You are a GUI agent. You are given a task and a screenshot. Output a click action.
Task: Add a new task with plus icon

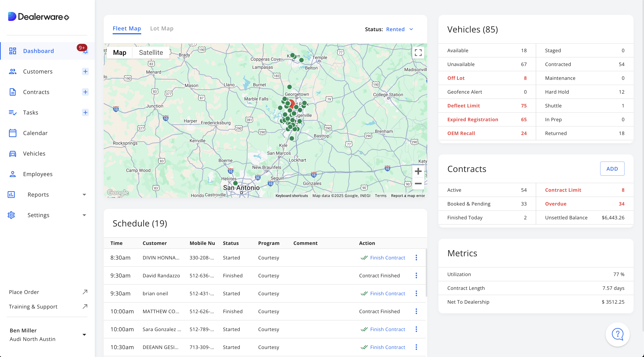pyautogui.click(x=85, y=112)
